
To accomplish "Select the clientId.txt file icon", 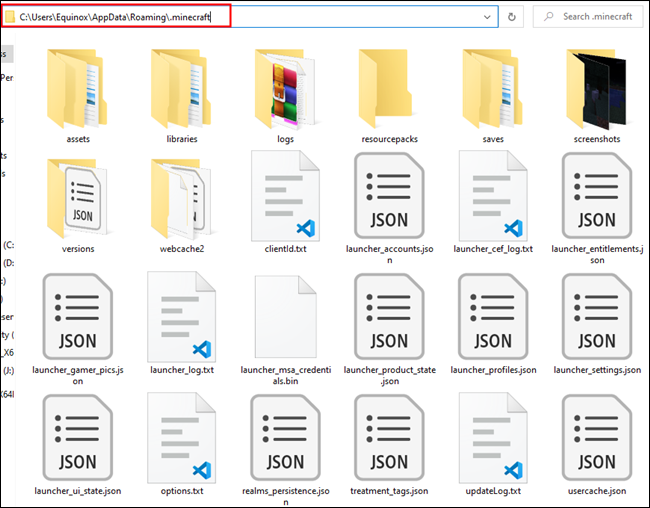I will point(285,196).
